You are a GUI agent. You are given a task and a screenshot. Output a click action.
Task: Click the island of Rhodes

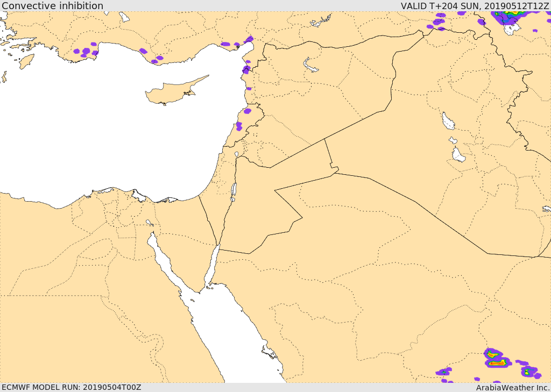(26, 61)
